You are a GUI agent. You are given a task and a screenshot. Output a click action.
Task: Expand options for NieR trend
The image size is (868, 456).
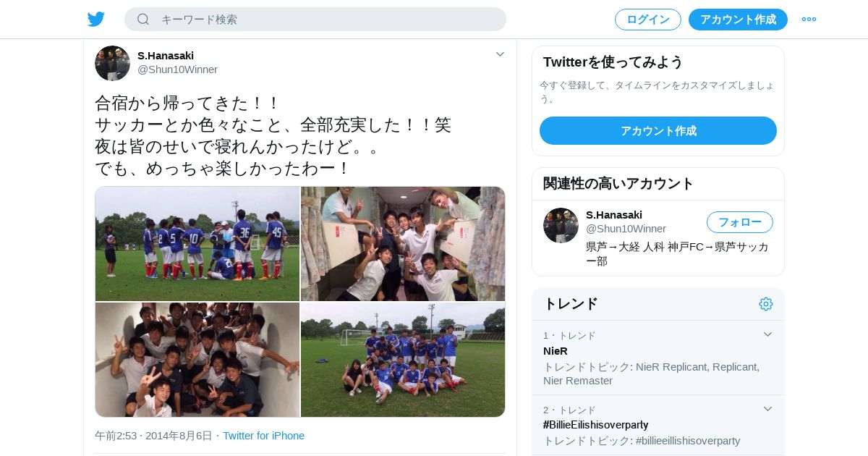click(768, 334)
